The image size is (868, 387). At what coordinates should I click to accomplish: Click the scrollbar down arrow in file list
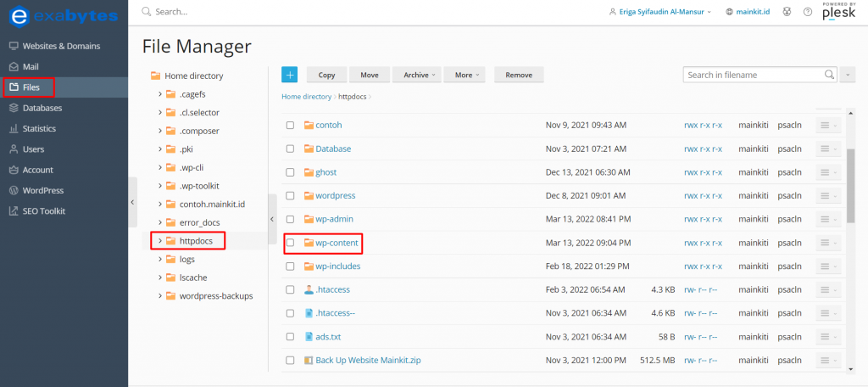pos(851,368)
